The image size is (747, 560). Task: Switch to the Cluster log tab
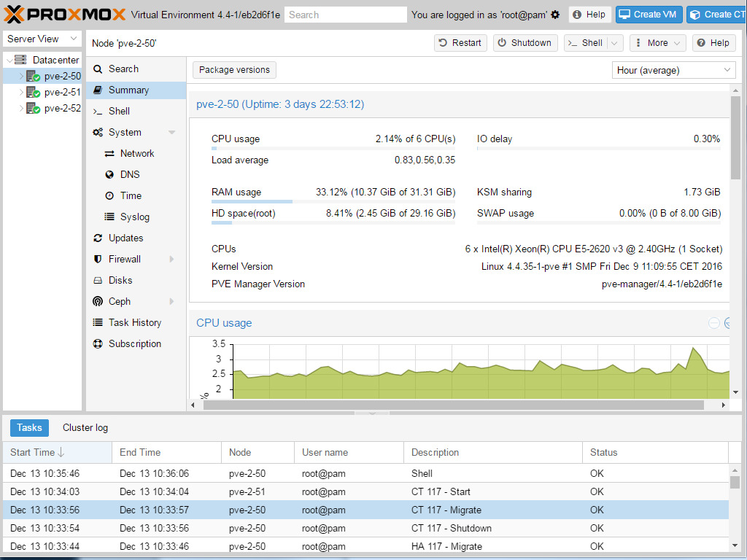(x=85, y=427)
